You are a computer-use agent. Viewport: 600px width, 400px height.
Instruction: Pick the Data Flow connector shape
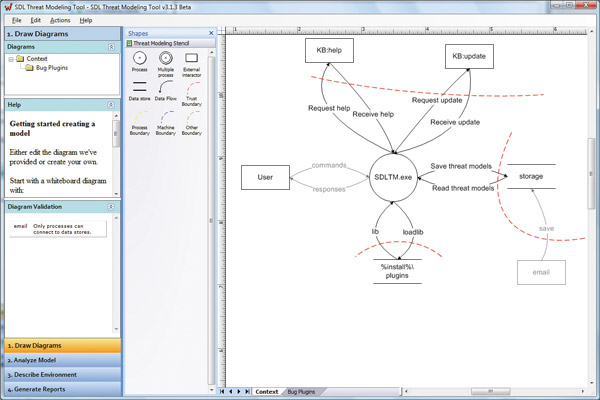click(166, 91)
